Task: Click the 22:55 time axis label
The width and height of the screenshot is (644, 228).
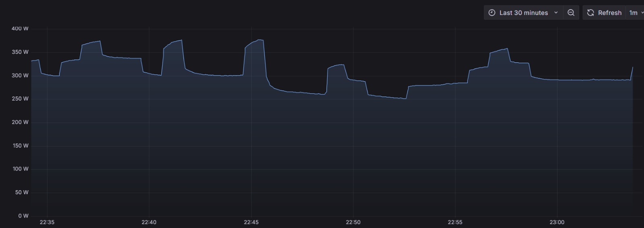Action: [x=455, y=222]
